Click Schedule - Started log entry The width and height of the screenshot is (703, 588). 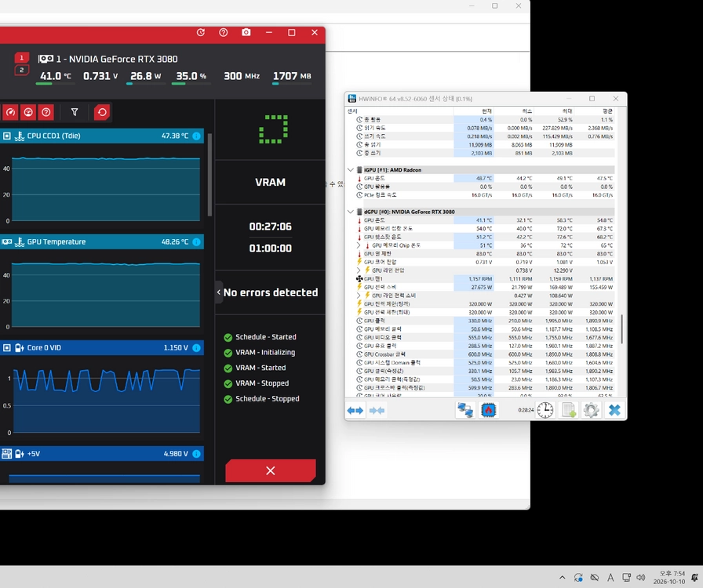pos(265,337)
